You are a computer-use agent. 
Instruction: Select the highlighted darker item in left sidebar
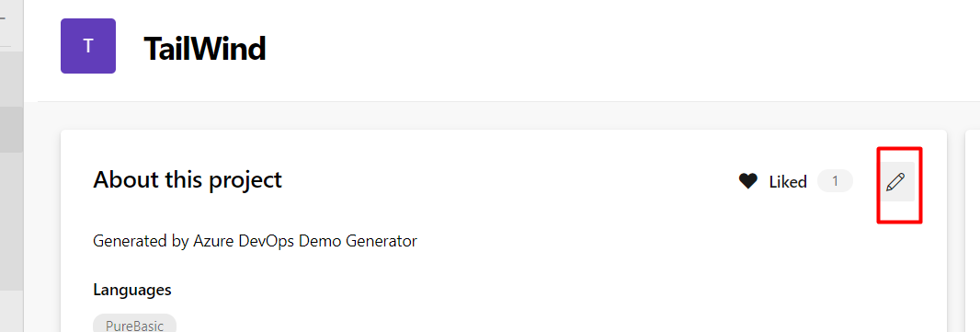pos(11,130)
